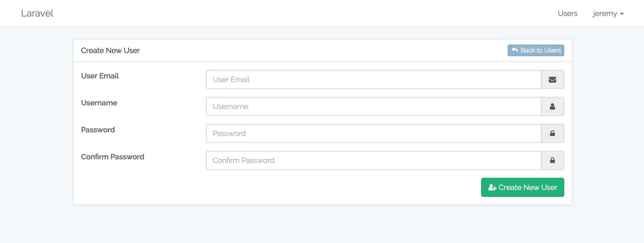
Task: Click the lock icon beside Confirm Password field
Action: point(552,160)
